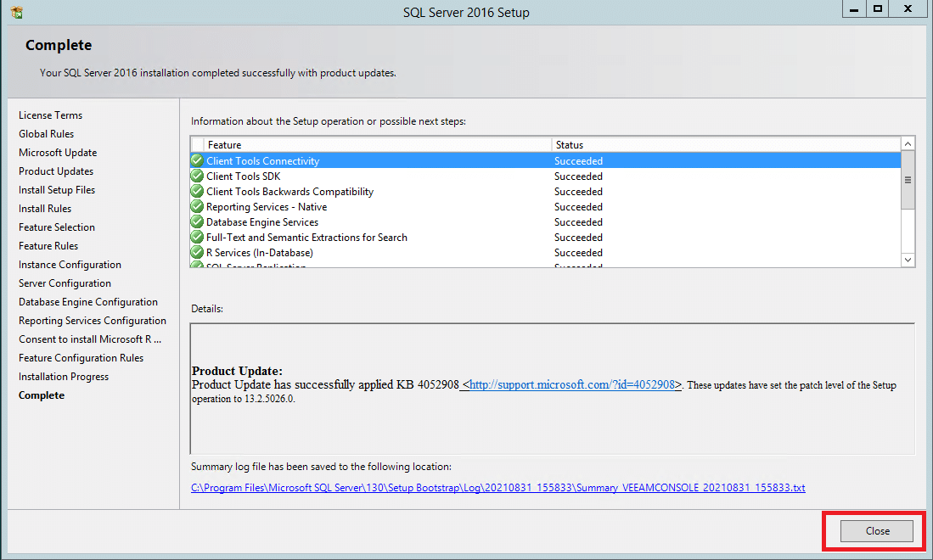Viewport: 933px width, 560px height.
Task: Click the Feature column header
Action: [377, 144]
